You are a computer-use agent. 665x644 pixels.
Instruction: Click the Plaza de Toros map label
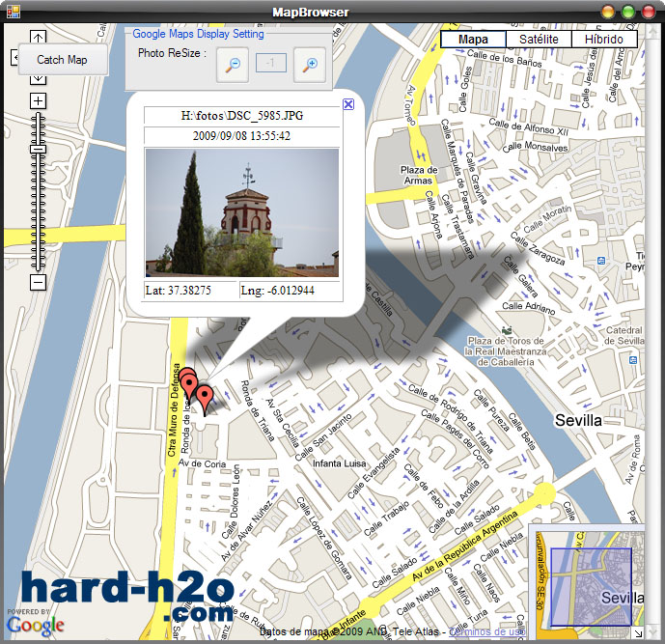(506, 351)
